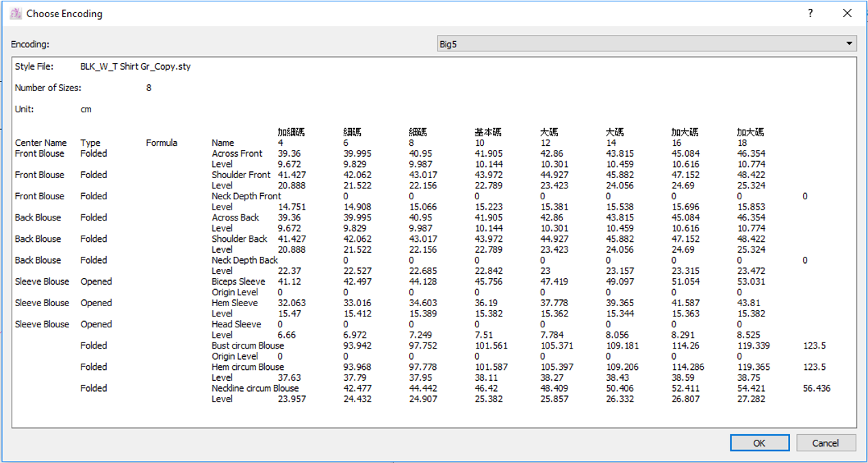Screen dimensions: 868x463
Task: Click the Type column header
Action: click(x=90, y=143)
